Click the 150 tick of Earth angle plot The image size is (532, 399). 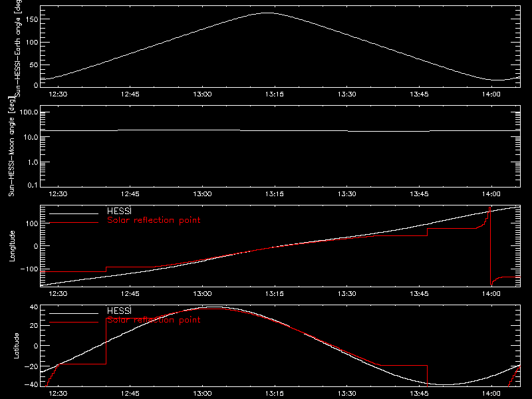pos(31,20)
